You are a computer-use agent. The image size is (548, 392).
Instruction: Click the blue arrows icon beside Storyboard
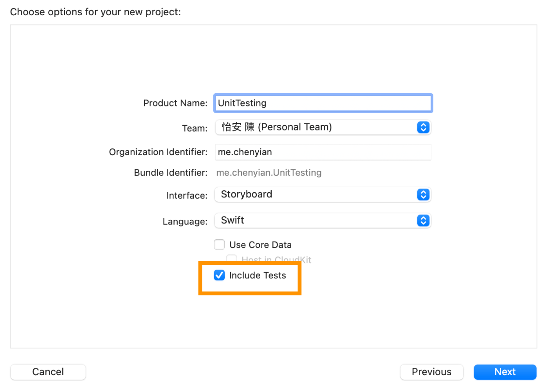(x=423, y=195)
